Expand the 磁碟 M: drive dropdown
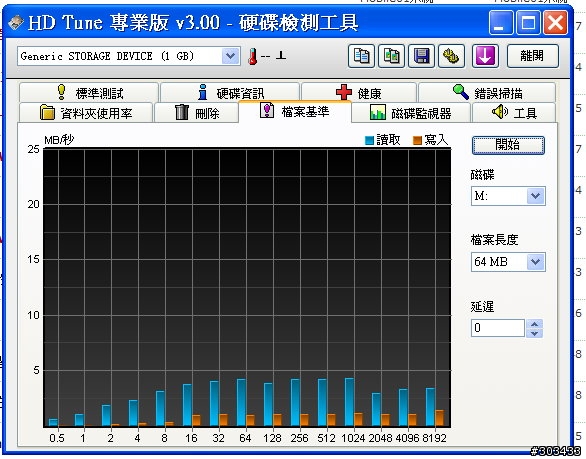The image size is (586, 459). tap(536, 196)
